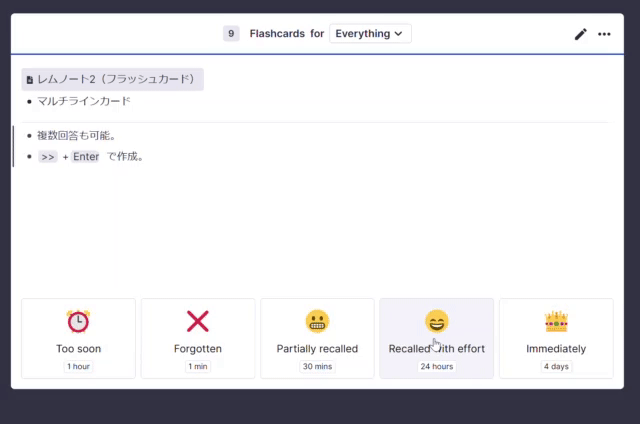Click the smiling face emoji

click(x=436, y=321)
